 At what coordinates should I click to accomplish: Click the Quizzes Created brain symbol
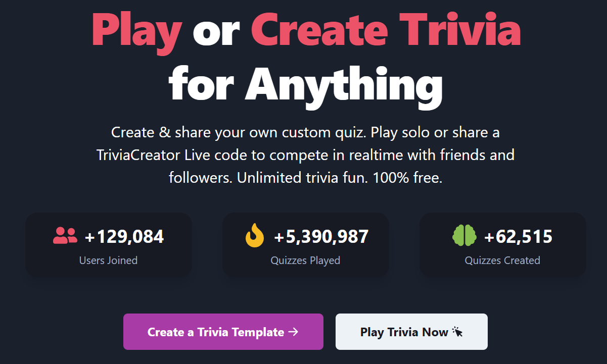pos(464,235)
